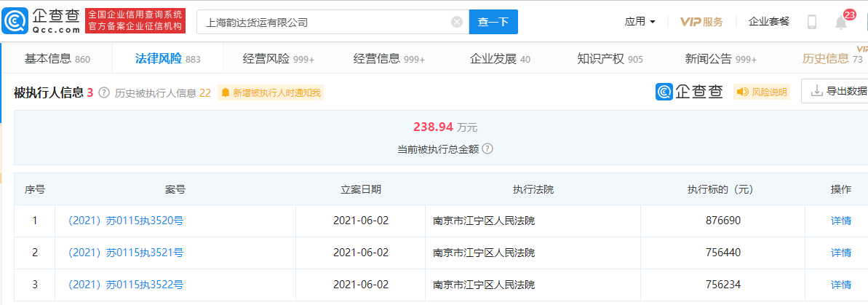Click the mobile phone icon
Viewport: 868px width, 305px height.
[x=812, y=22]
